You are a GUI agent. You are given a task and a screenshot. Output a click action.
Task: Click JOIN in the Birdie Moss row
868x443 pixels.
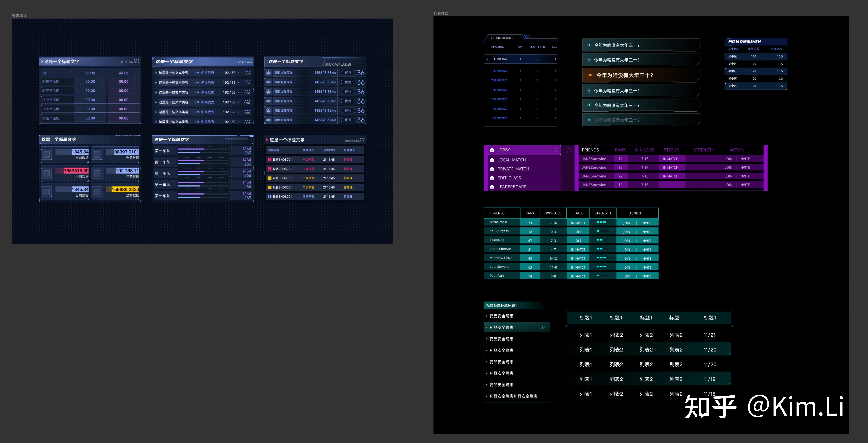(x=626, y=223)
